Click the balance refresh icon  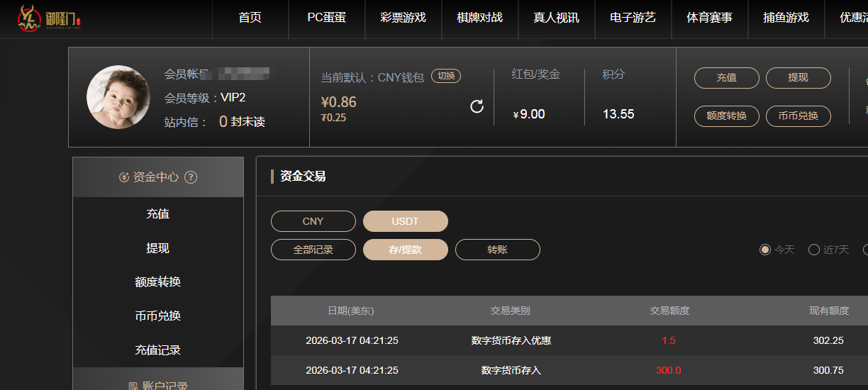coord(477,106)
